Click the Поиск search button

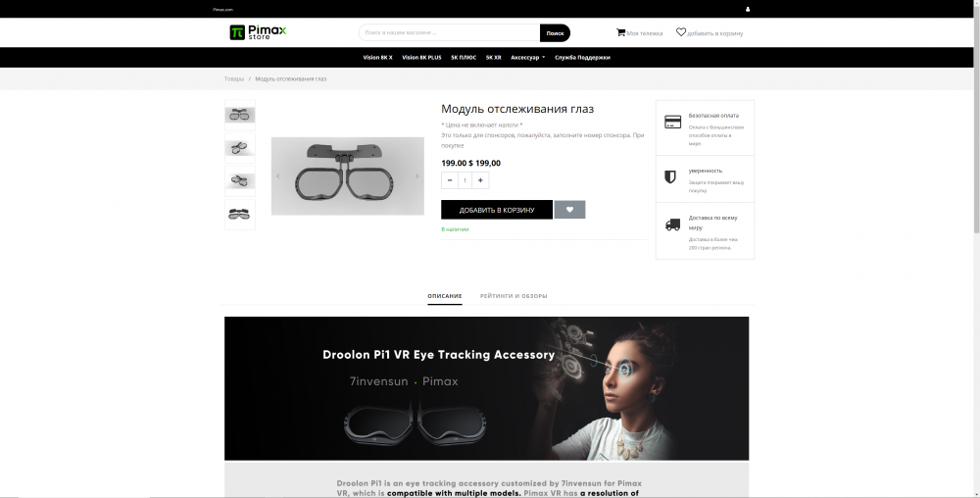point(555,33)
